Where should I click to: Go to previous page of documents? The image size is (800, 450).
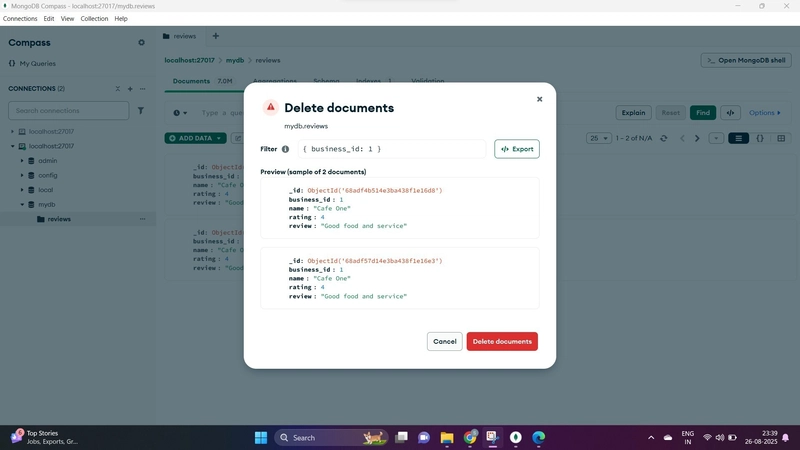coord(682,138)
